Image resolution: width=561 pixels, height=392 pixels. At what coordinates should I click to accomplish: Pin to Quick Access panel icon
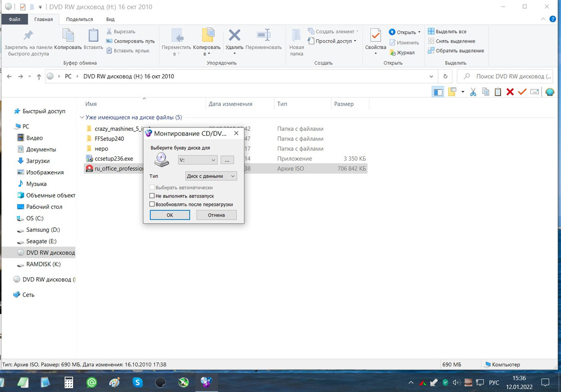28,35
